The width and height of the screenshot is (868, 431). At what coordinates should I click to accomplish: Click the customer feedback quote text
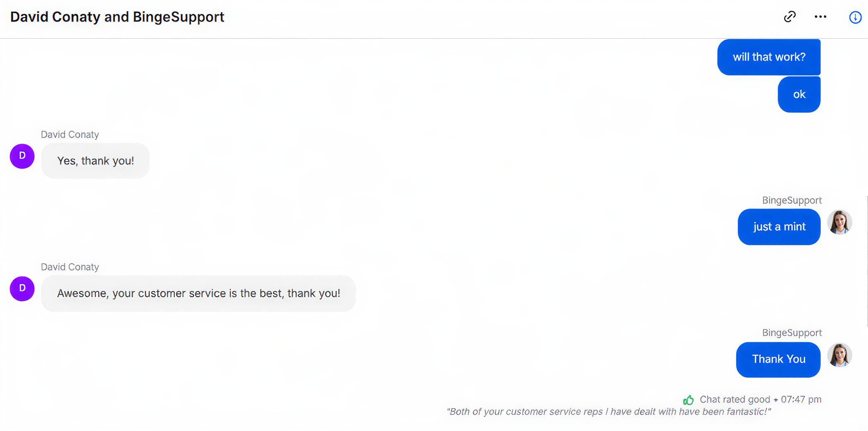pos(608,412)
